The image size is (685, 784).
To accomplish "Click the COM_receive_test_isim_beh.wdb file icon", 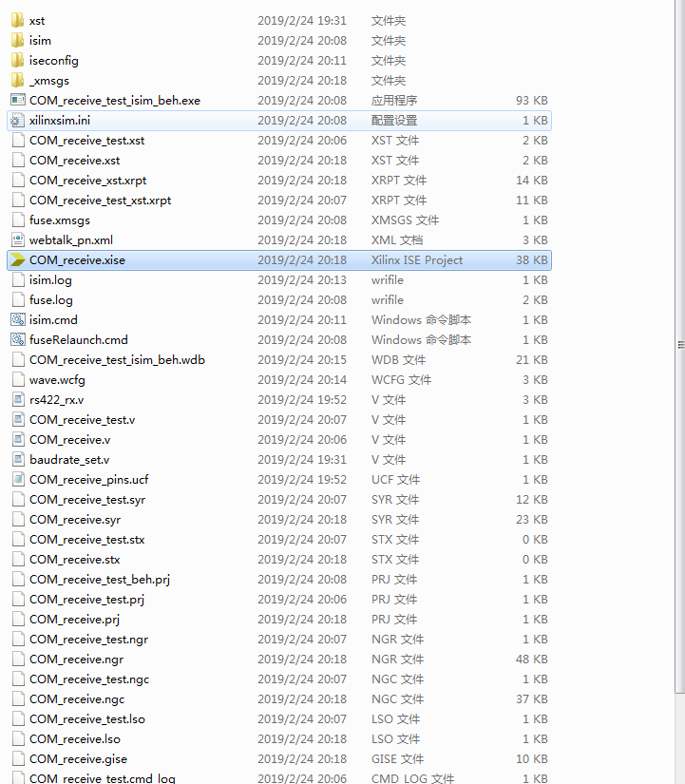I will 18,359.
